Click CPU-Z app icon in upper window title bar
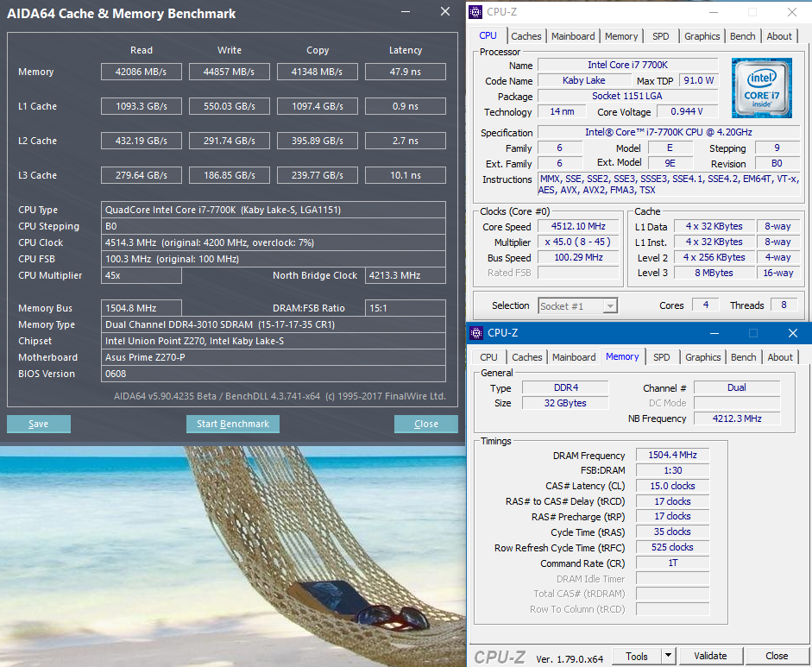The image size is (812, 667). [476, 12]
